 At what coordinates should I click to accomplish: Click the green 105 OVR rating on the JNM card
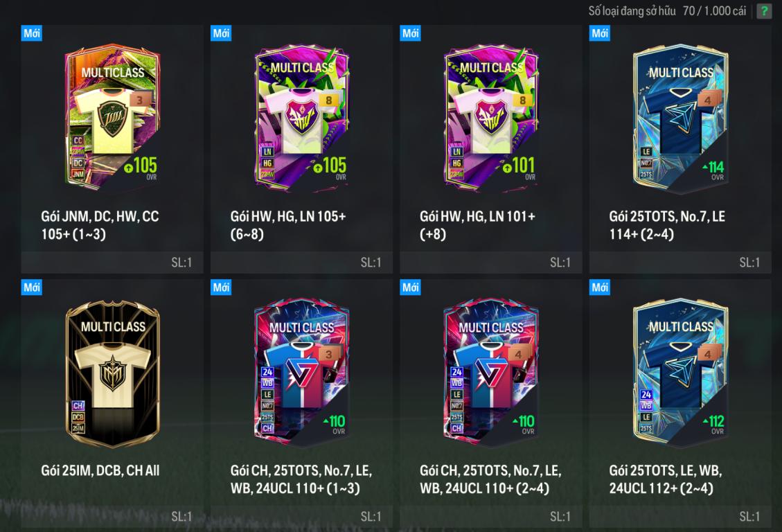click(x=141, y=168)
